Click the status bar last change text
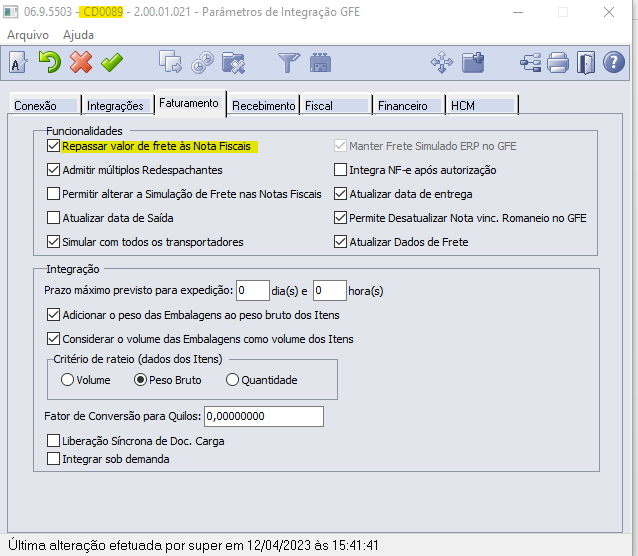The height and width of the screenshot is (556, 638). [x=193, y=545]
